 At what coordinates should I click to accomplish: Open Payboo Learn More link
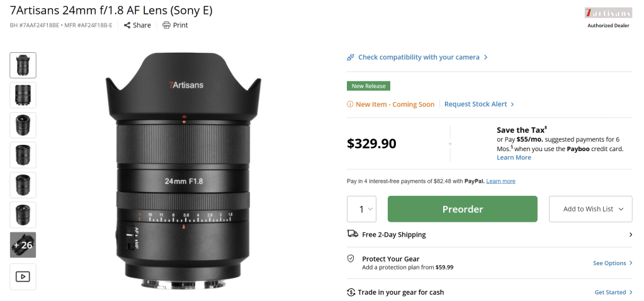point(514,157)
